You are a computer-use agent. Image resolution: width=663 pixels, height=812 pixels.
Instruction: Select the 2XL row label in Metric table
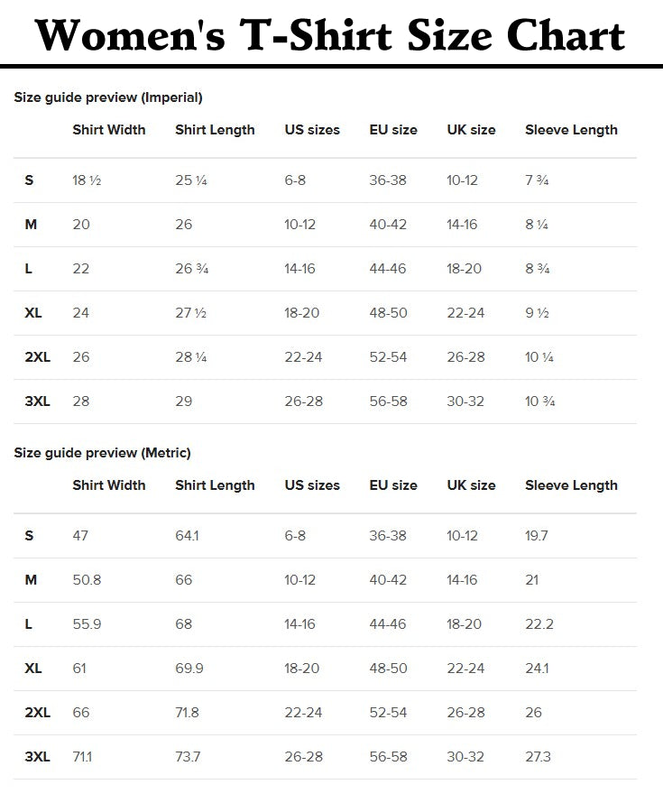click(x=37, y=713)
